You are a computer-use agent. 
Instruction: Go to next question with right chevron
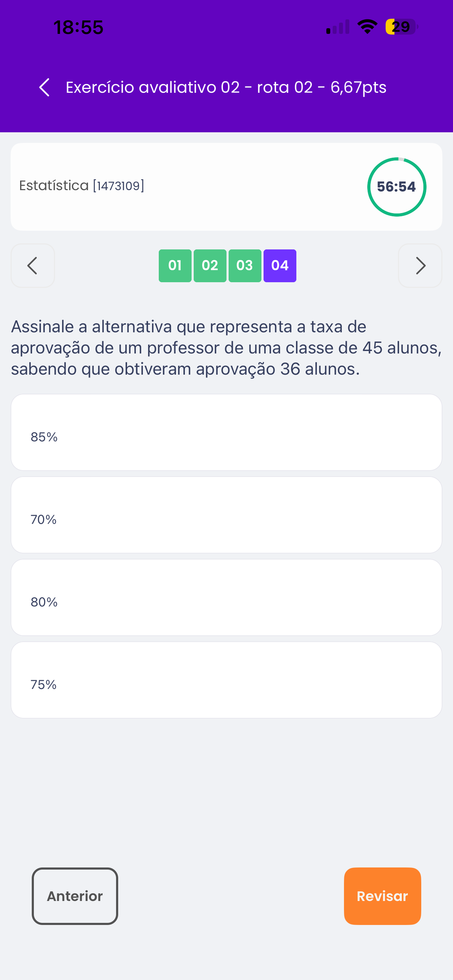click(420, 266)
